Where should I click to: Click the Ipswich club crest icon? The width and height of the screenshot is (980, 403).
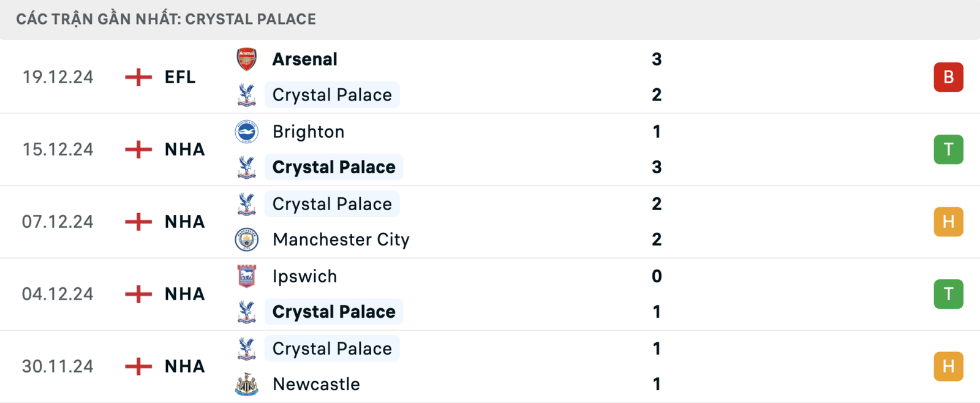click(247, 276)
